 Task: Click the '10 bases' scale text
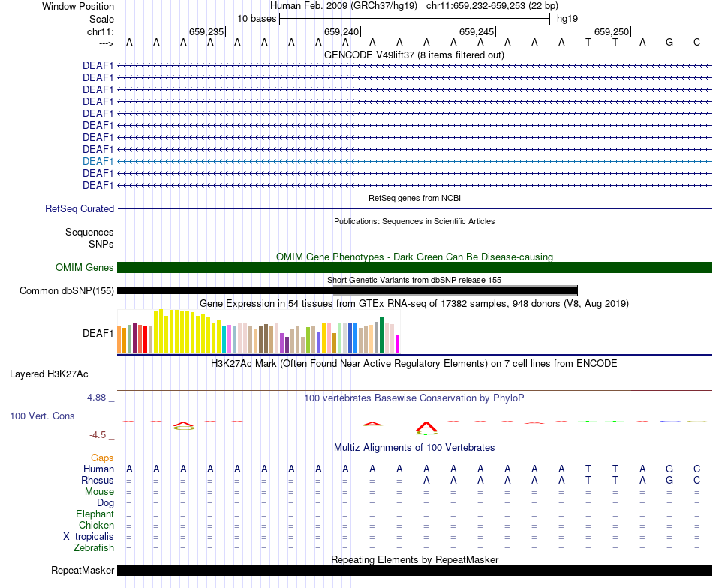[x=257, y=19]
